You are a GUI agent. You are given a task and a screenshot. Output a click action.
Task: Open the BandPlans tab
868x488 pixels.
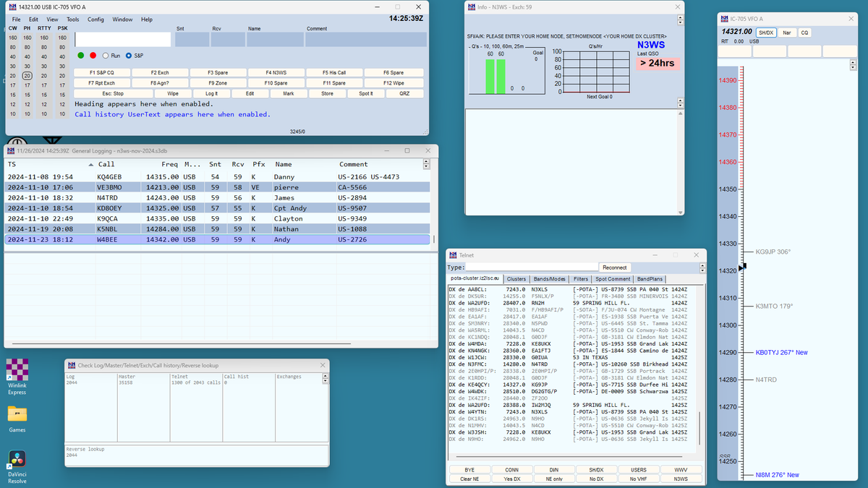pyautogui.click(x=650, y=278)
